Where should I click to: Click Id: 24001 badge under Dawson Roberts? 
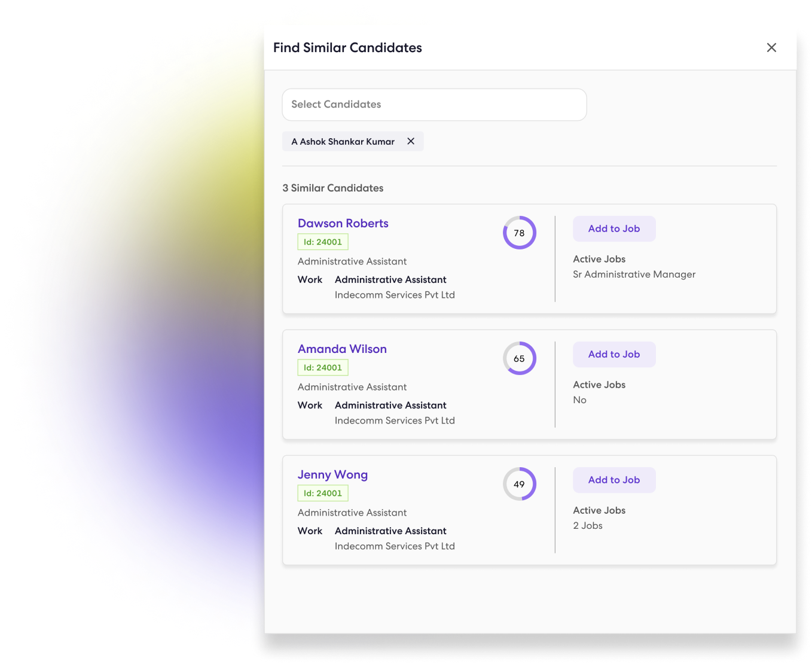coord(323,242)
